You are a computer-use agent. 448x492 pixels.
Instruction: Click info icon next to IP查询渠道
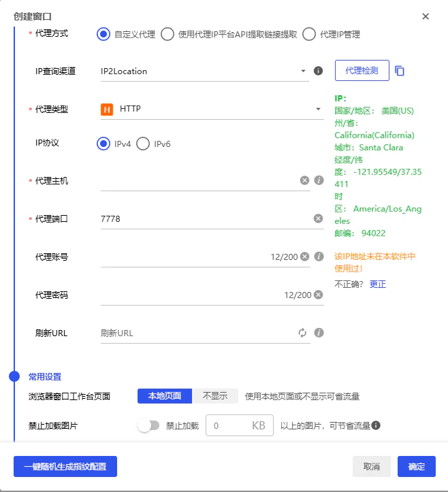tap(318, 71)
